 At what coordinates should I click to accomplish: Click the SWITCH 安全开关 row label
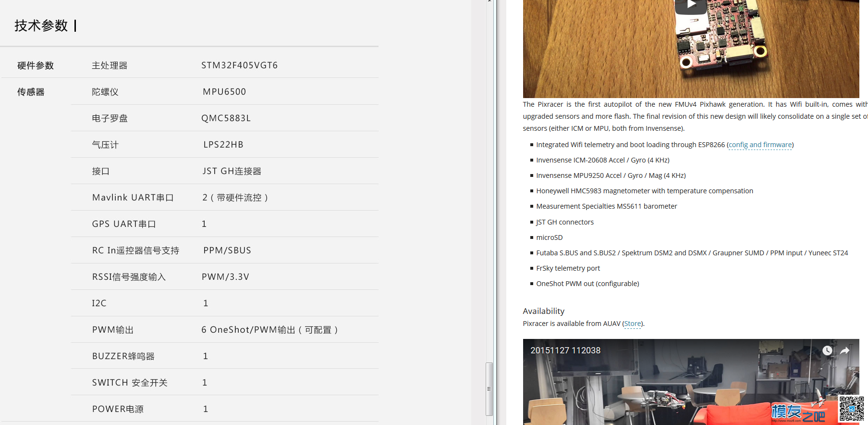(x=130, y=383)
